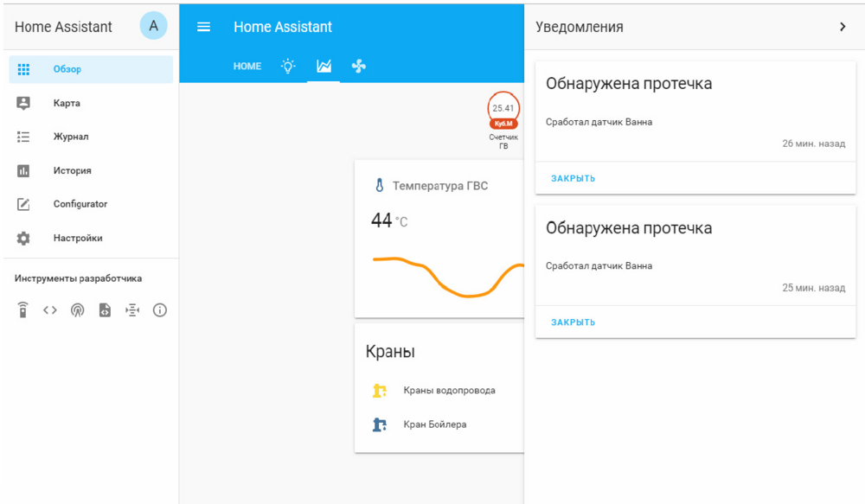Dismiss the 26 мин. назад notification

click(x=573, y=179)
